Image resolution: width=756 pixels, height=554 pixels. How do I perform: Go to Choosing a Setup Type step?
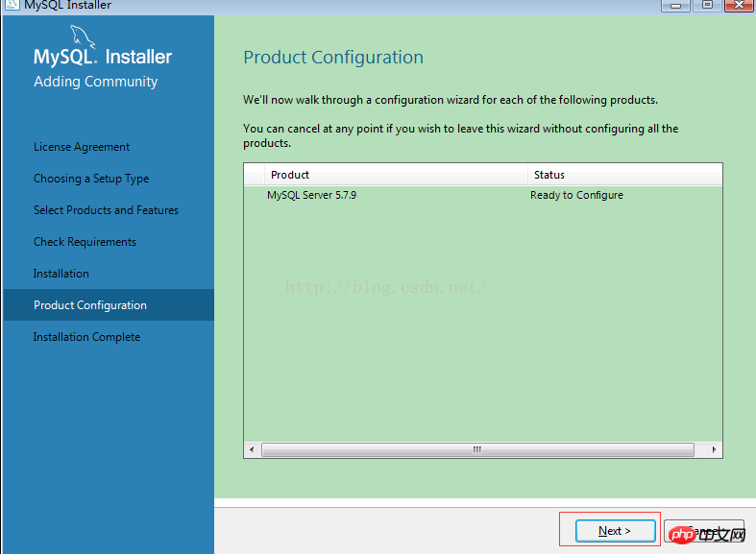pyautogui.click(x=91, y=179)
